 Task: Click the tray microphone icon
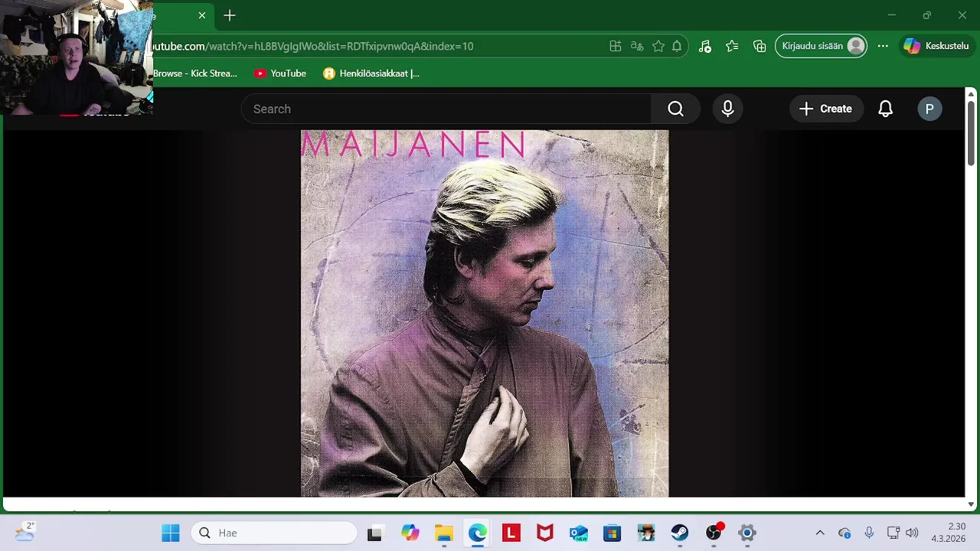coord(869,533)
